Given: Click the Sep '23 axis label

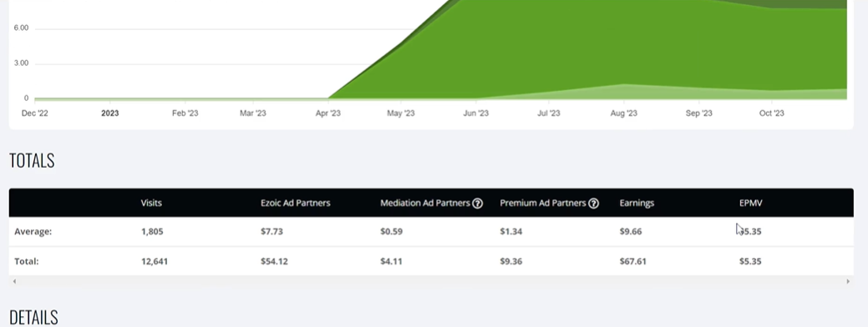Looking at the screenshot, I should 699,113.
